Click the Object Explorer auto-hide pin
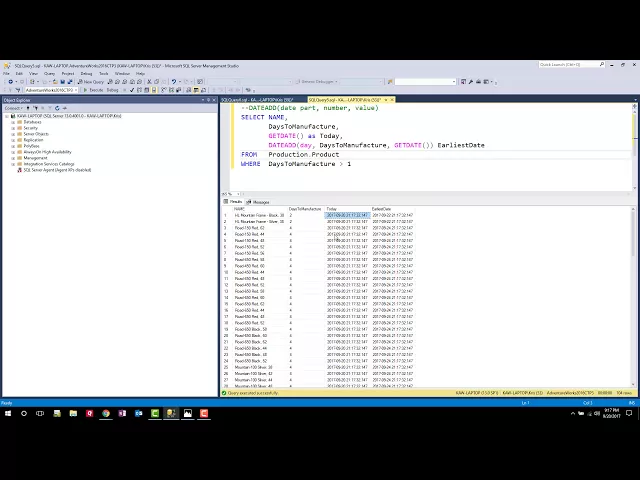 (208, 100)
